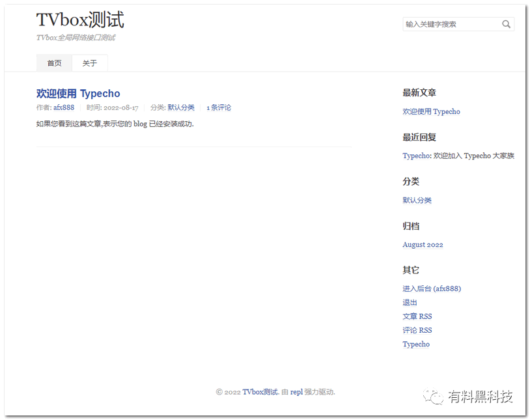Open 默认分类 in the post meta line
This screenshot has height=420, width=530.
pos(181,108)
